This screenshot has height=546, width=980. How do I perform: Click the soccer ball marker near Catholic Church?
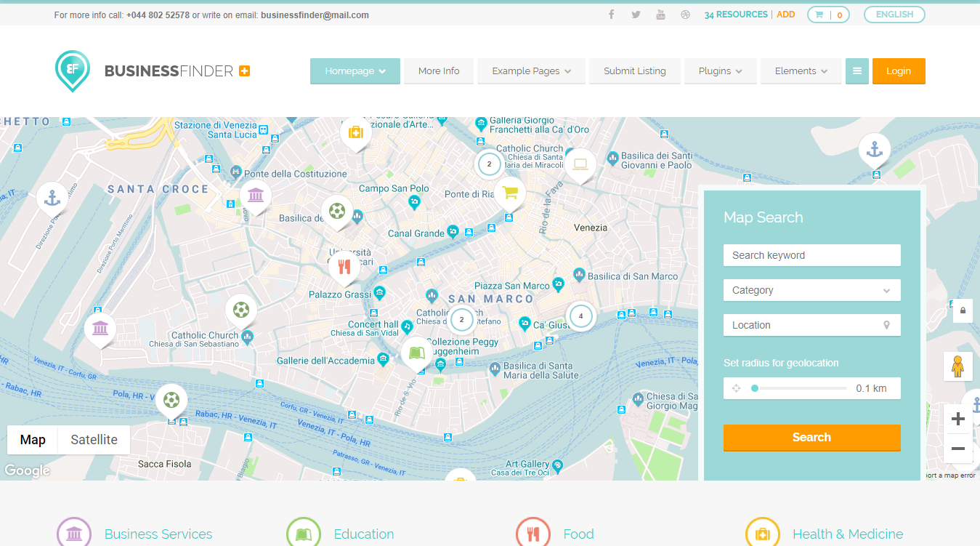tap(241, 310)
